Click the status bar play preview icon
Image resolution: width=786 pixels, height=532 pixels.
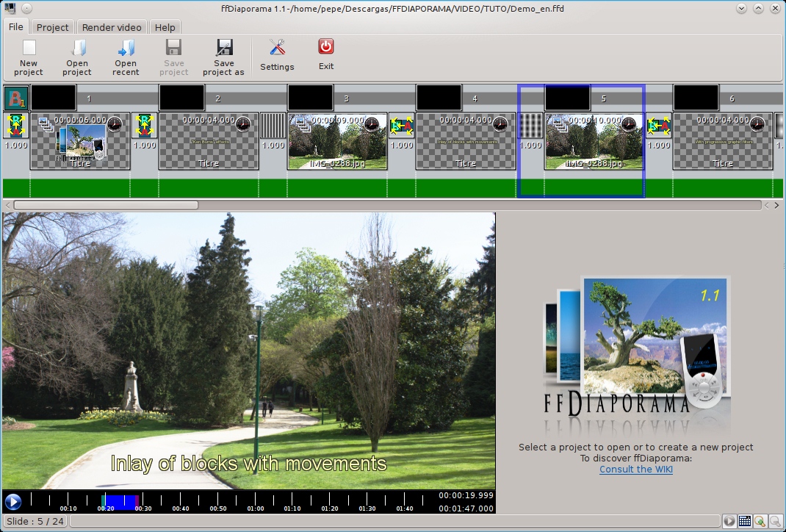click(x=729, y=522)
